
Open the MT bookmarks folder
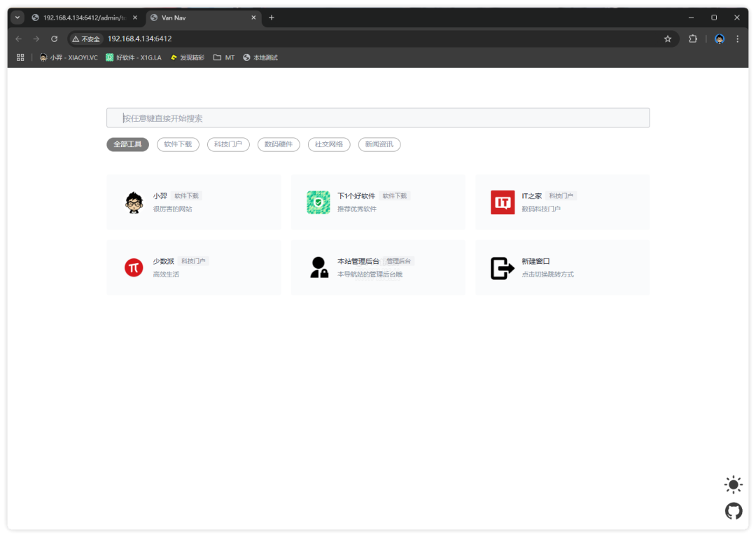coord(224,57)
